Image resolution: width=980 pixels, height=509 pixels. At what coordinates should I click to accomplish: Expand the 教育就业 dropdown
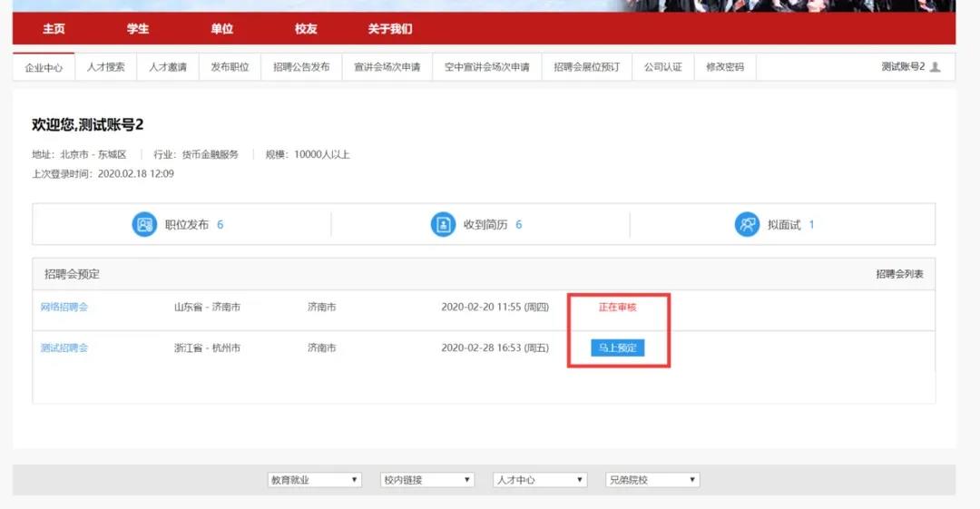coord(315,480)
